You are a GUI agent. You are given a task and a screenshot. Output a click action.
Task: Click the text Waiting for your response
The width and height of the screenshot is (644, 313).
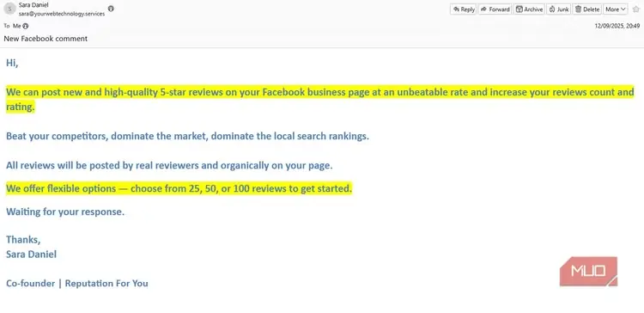click(65, 212)
